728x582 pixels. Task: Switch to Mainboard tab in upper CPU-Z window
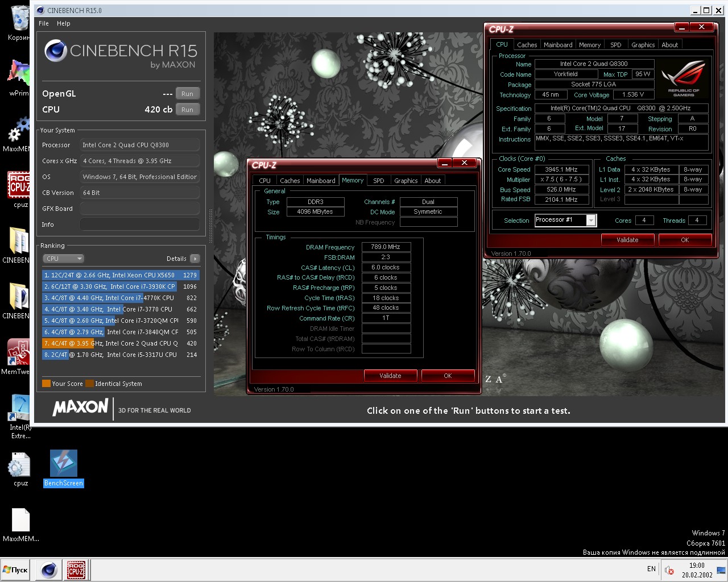point(558,45)
